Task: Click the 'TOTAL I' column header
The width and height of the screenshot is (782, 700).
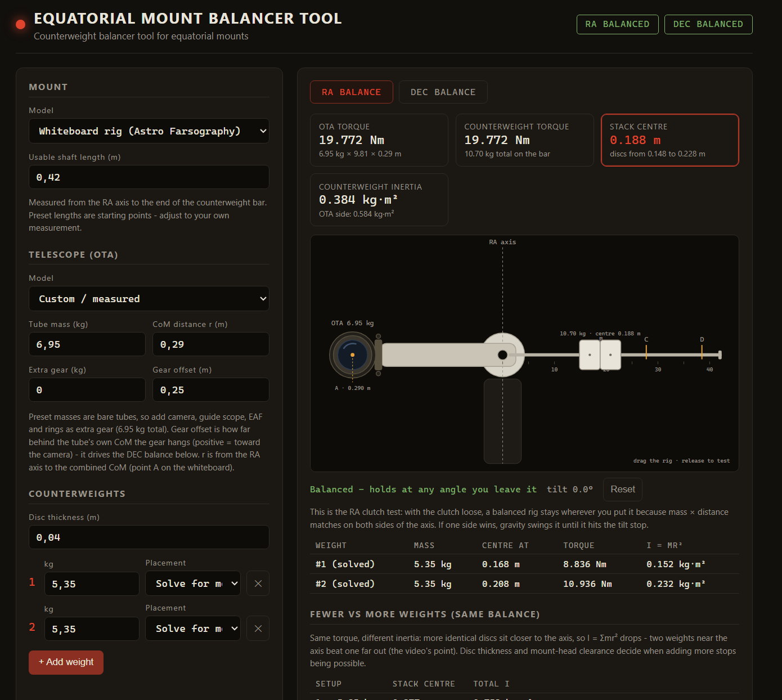Action: pos(491,684)
